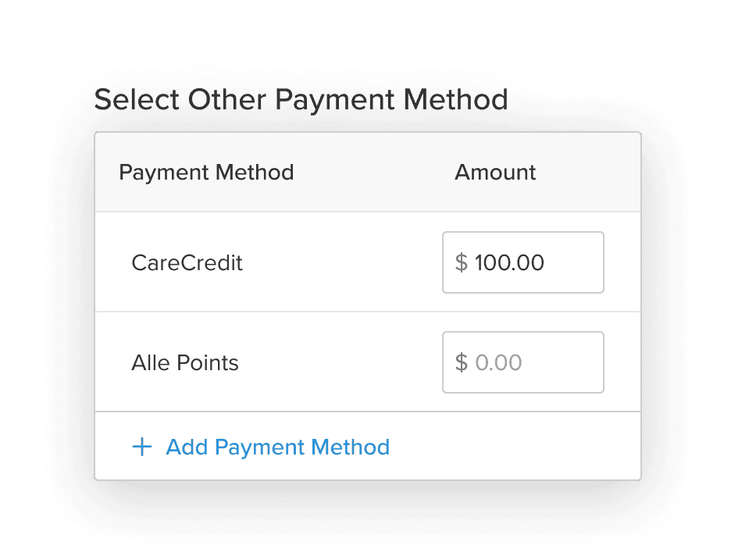This screenshot has height=556, width=756.
Task: Click the plus icon beside Add Payment Method
Action: point(141,447)
